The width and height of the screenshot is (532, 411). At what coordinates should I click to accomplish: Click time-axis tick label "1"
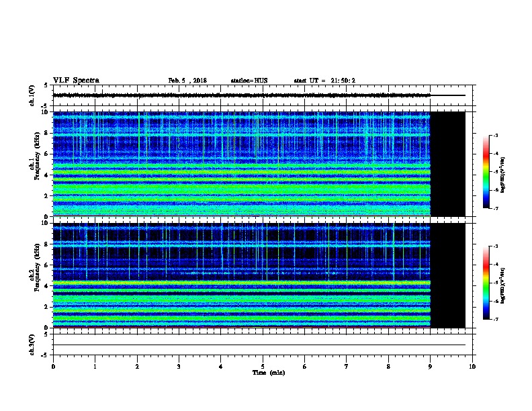tap(95, 367)
